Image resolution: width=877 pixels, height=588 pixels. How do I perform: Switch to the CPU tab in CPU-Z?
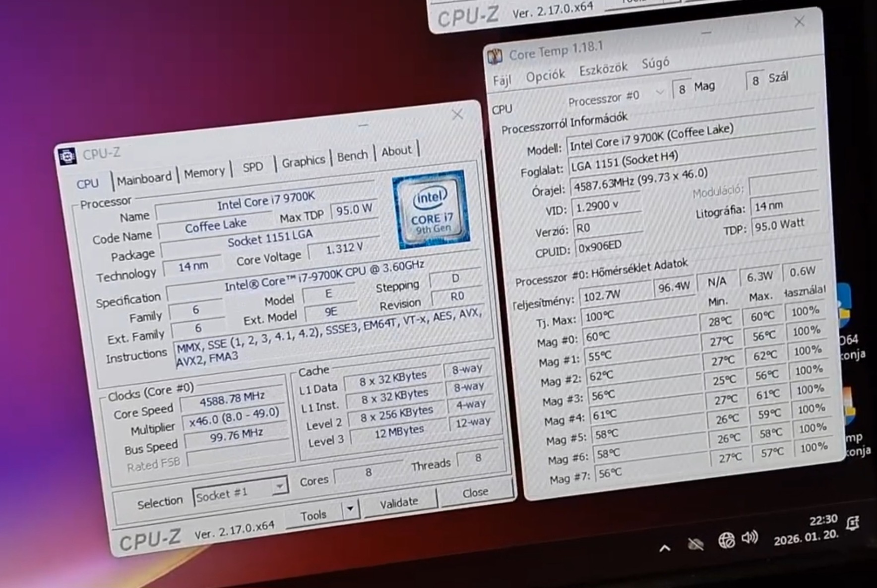[x=87, y=184]
